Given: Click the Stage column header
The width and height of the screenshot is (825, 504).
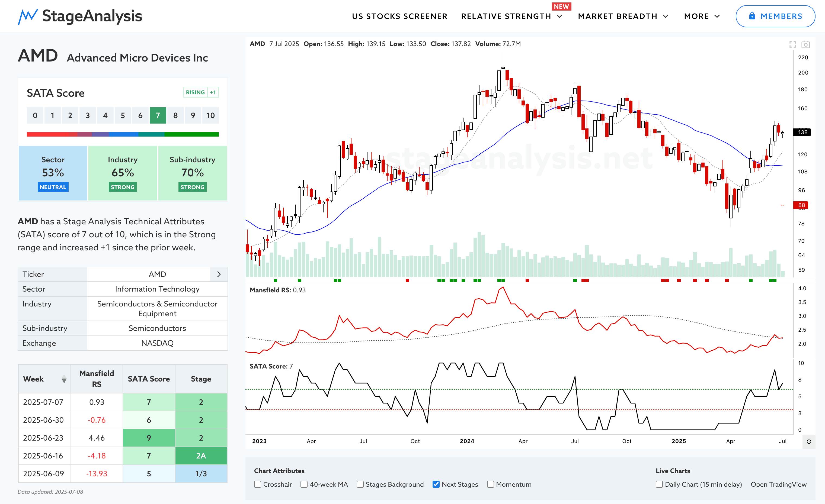Looking at the screenshot, I should tap(201, 379).
